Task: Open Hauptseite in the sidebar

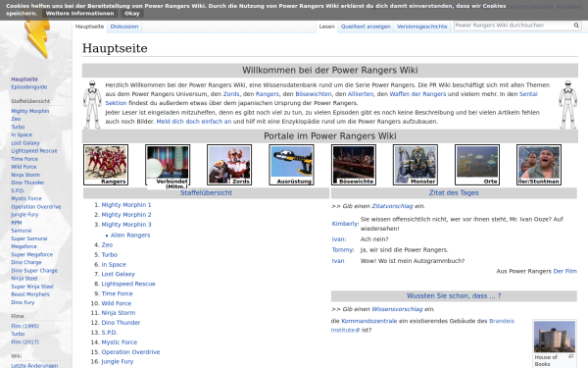Action: click(x=24, y=79)
